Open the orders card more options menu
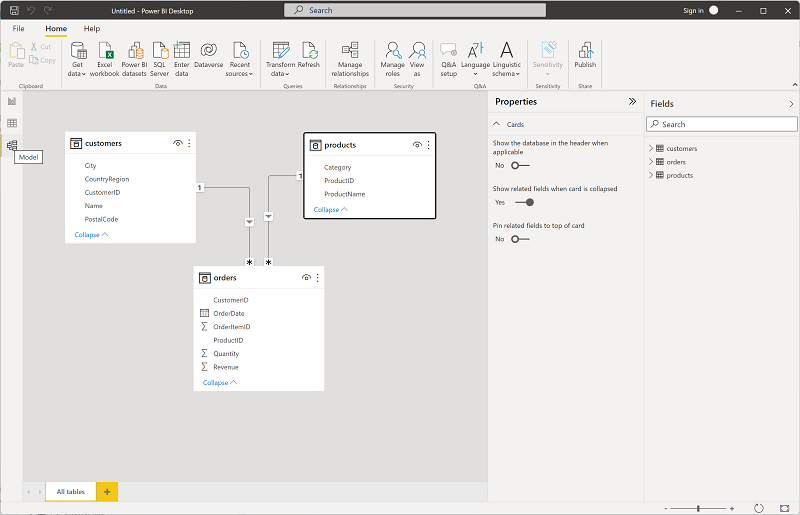The height and width of the screenshot is (515, 800). pos(318,278)
